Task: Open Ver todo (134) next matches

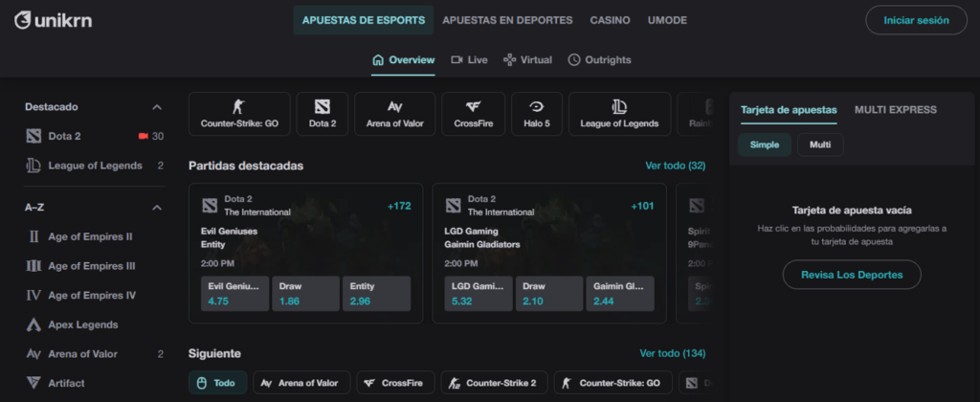Action: (673, 353)
